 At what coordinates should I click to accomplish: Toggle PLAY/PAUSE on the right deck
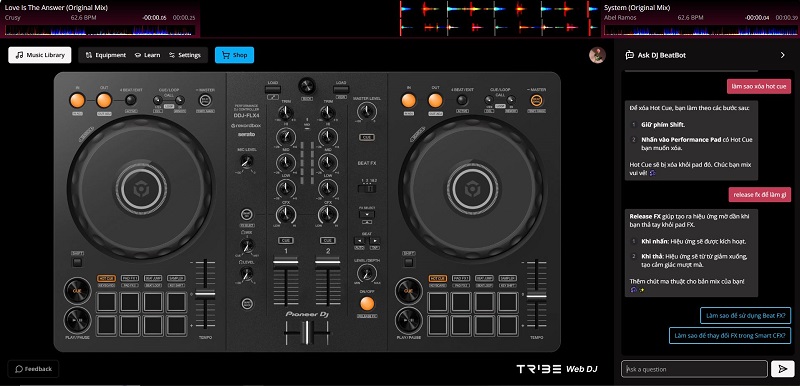(x=408, y=321)
